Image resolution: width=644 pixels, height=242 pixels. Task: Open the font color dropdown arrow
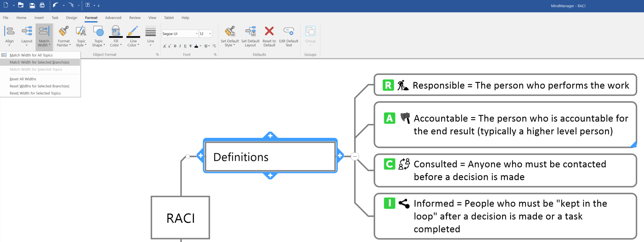point(201,46)
